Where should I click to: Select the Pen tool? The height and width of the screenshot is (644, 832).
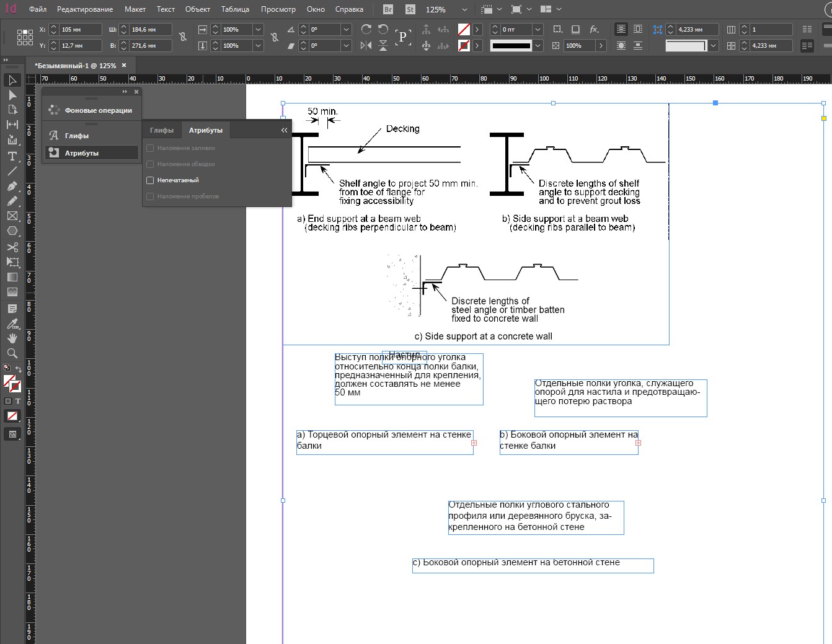(x=12, y=186)
